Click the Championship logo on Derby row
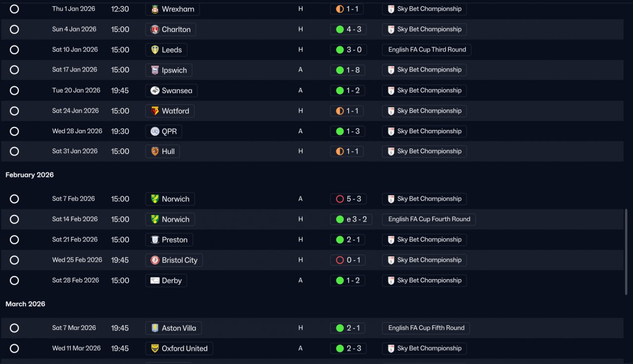The image size is (633, 364). coord(391,281)
